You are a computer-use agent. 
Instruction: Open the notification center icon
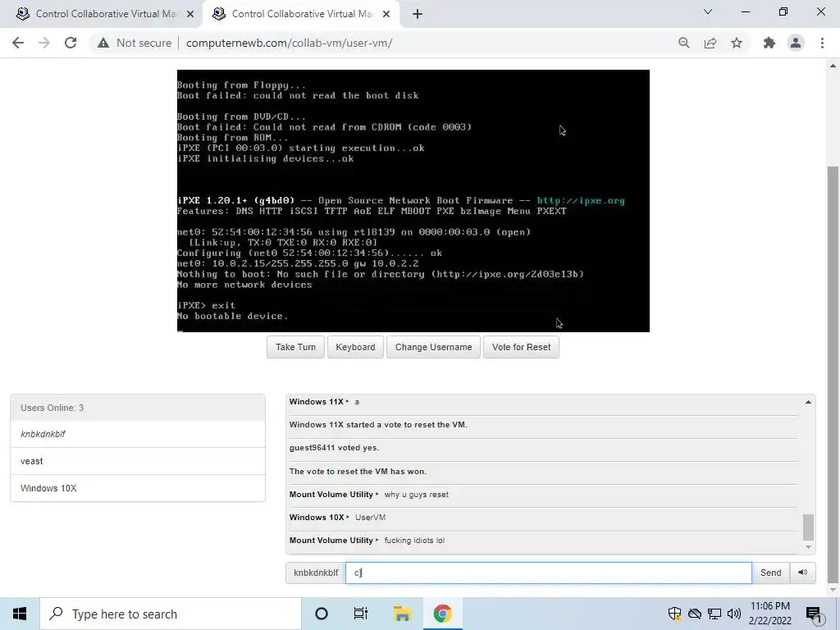815,614
